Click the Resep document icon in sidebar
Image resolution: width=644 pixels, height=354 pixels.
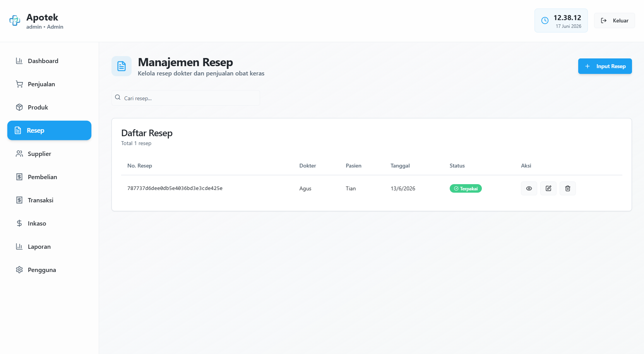[18, 130]
